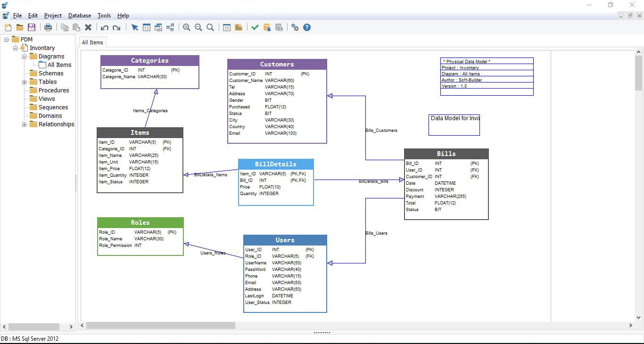Select the Schemas folder in tree

tap(50, 74)
